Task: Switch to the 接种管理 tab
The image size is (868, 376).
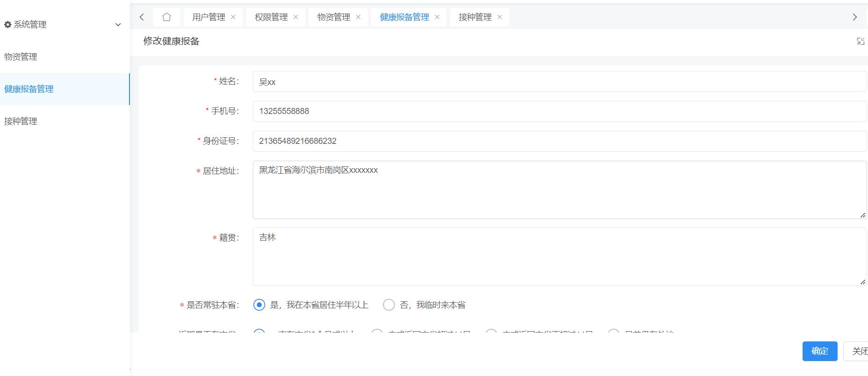Action: [x=475, y=17]
